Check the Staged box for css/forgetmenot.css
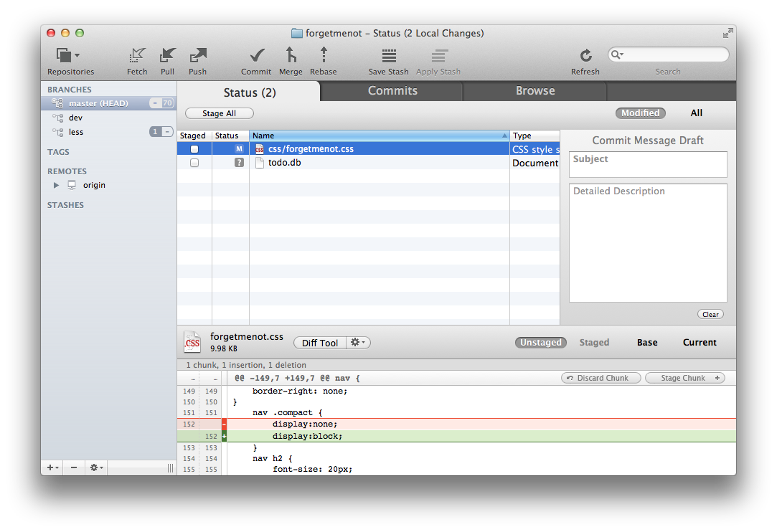This screenshot has height=532, width=777. pos(194,149)
